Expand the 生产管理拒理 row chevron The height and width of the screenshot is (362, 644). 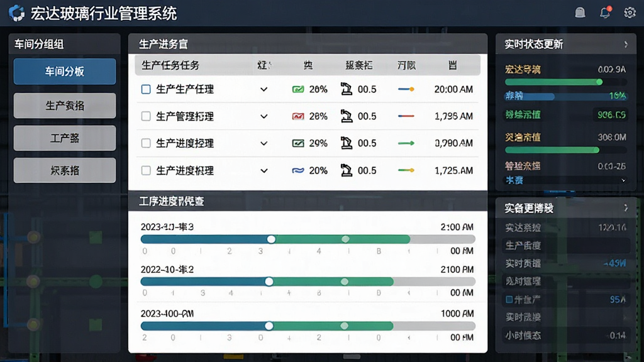[264, 116]
